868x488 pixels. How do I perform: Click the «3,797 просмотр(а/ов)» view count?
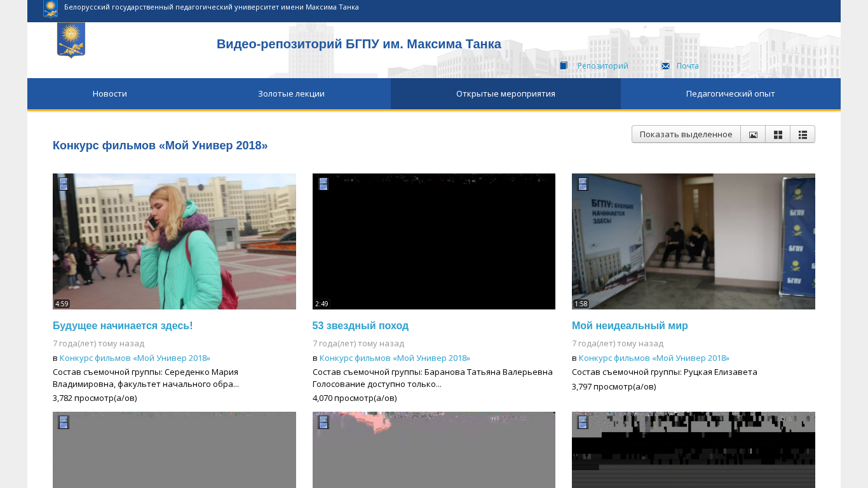[614, 387]
